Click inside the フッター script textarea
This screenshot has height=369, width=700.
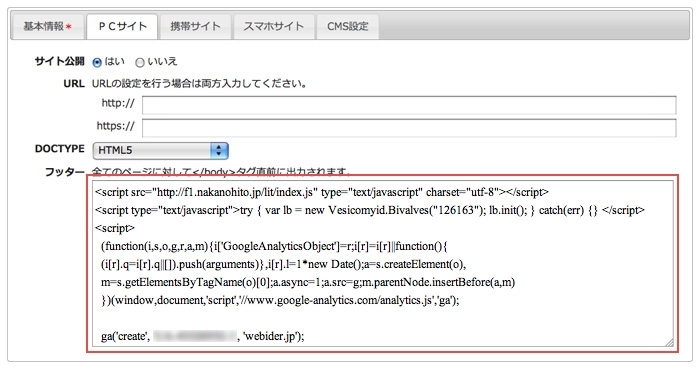point(383,263)
